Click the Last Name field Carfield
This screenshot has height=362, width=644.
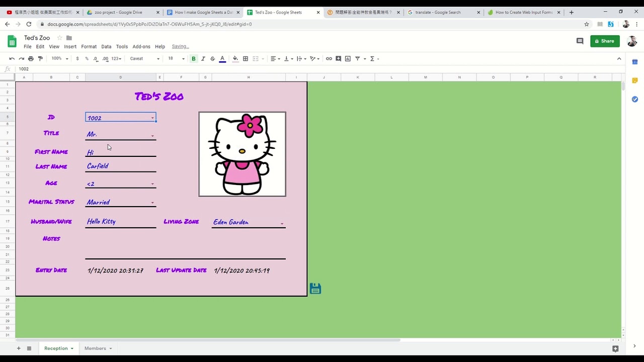coord(121,166)
